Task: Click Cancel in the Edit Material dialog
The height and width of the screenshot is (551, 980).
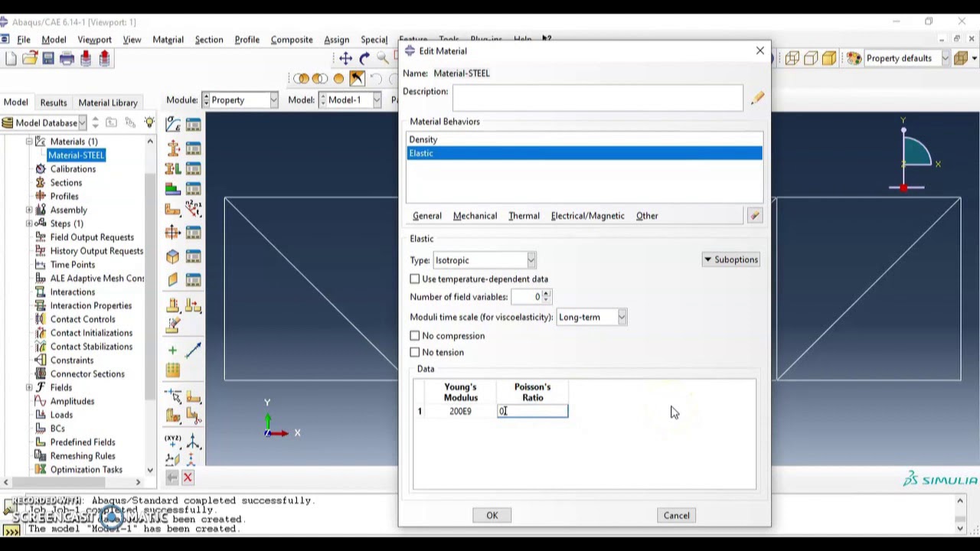Action: point(677,515)
